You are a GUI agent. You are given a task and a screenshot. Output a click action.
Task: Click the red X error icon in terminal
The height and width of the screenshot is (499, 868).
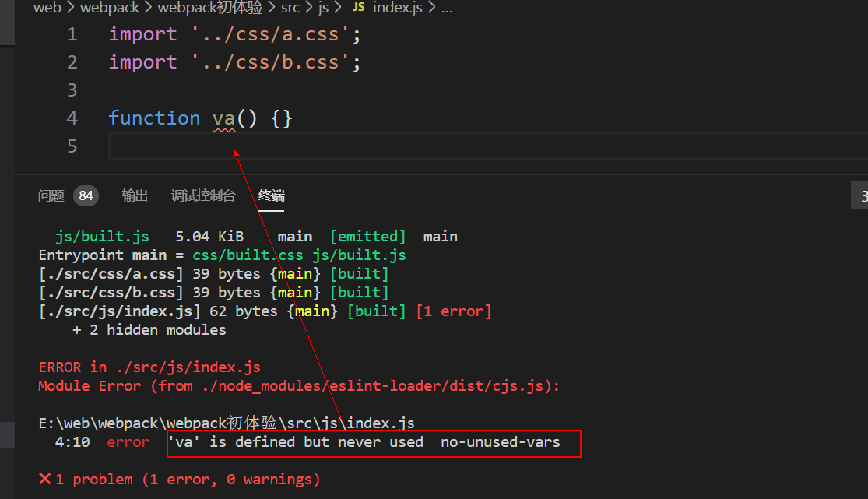[x=45, y=479]
